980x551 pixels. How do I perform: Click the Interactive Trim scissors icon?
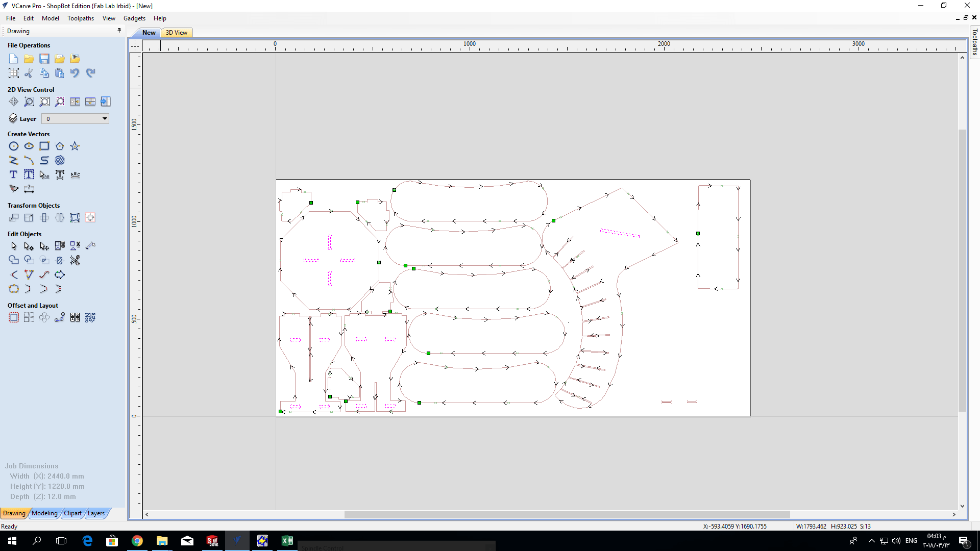click(75, 260)
